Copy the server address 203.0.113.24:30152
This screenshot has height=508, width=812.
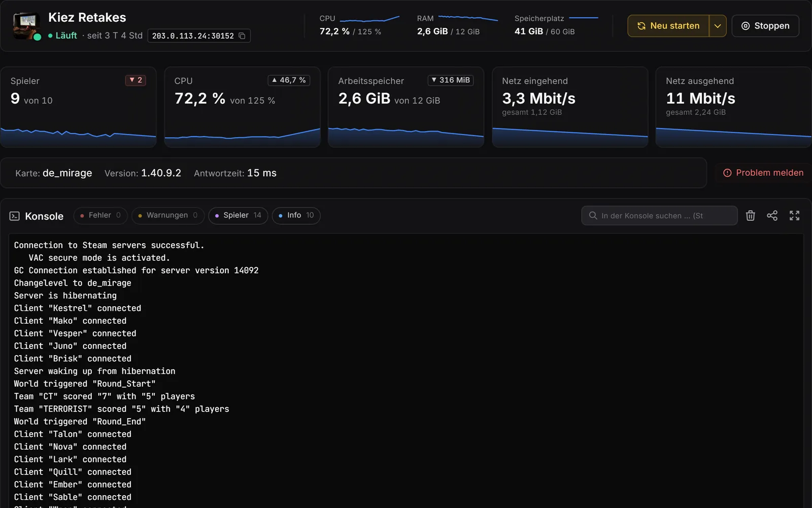[x=242, y=36]
